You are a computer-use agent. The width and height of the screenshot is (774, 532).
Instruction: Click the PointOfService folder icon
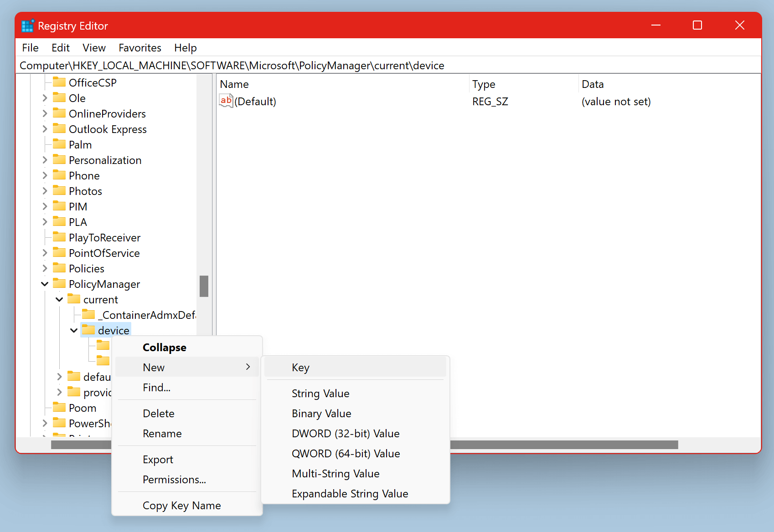59,253
